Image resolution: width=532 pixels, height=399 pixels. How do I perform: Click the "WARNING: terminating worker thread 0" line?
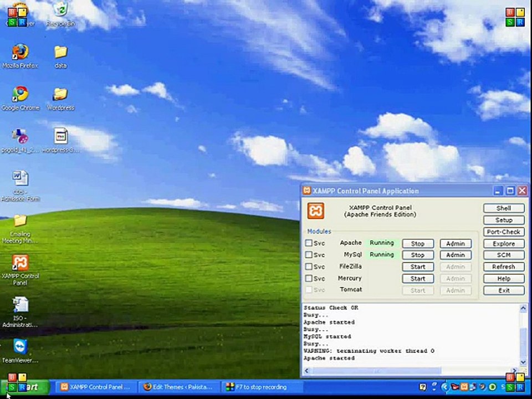click(x=369, y=351)
